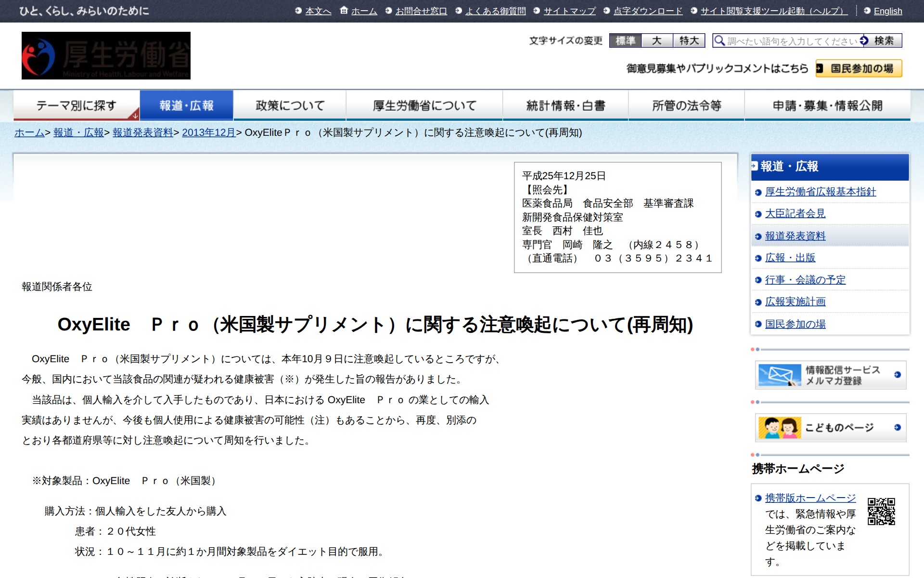Click the home icon beside ホーム
Screen dimensions: 924x578
tap(344, 10)
